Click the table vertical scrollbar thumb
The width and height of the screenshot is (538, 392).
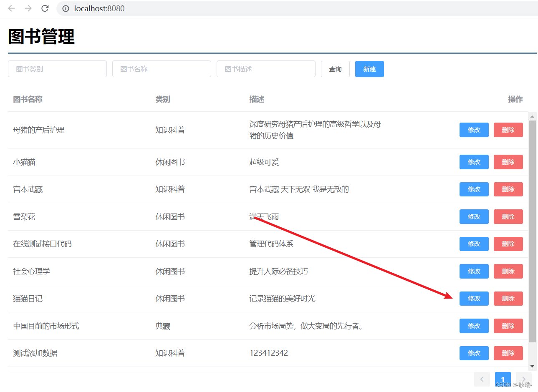[532, 231]
